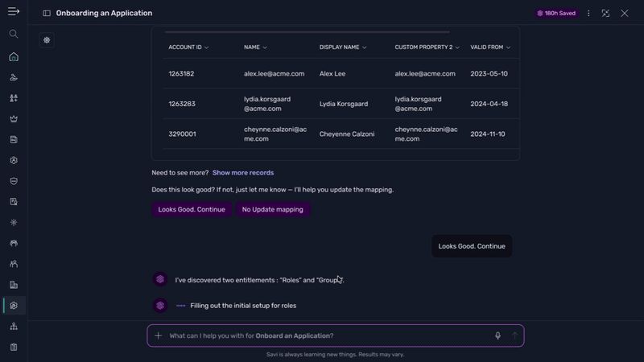Click the crown icon in the sidebar

(14, 119)
